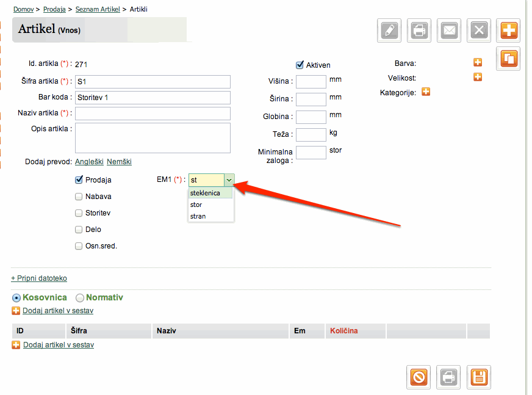Viewport: 532px width, 395px height.
Task: Click the envelope email icon
Action: pyautogui.click(x=449, y=31)
